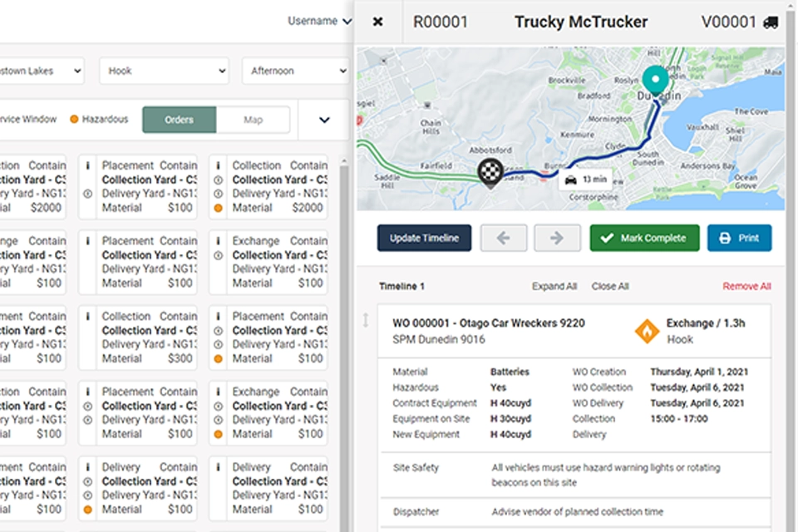The image size is (798, 532).
Task: Click info icon on first Placement order card
Action: point(88,165)
